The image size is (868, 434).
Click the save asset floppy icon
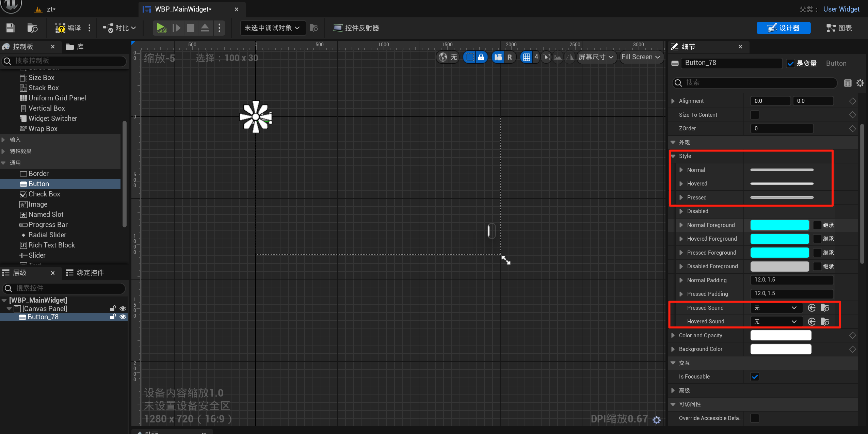10,28
